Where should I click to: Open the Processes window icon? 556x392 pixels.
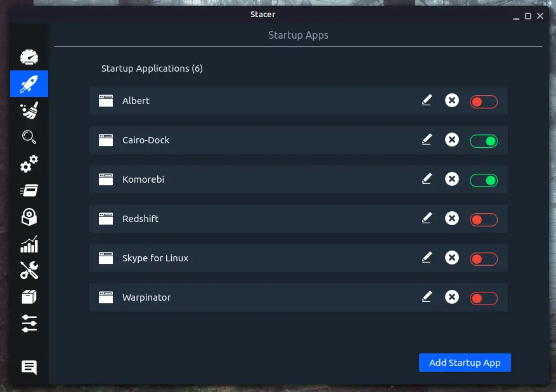pos(29,190)
